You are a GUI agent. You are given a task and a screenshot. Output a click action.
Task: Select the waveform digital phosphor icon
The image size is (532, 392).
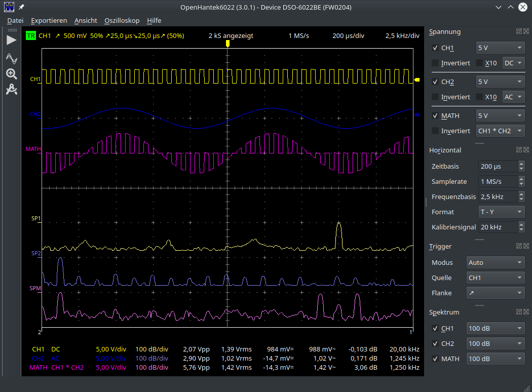(x=11, y=58)
